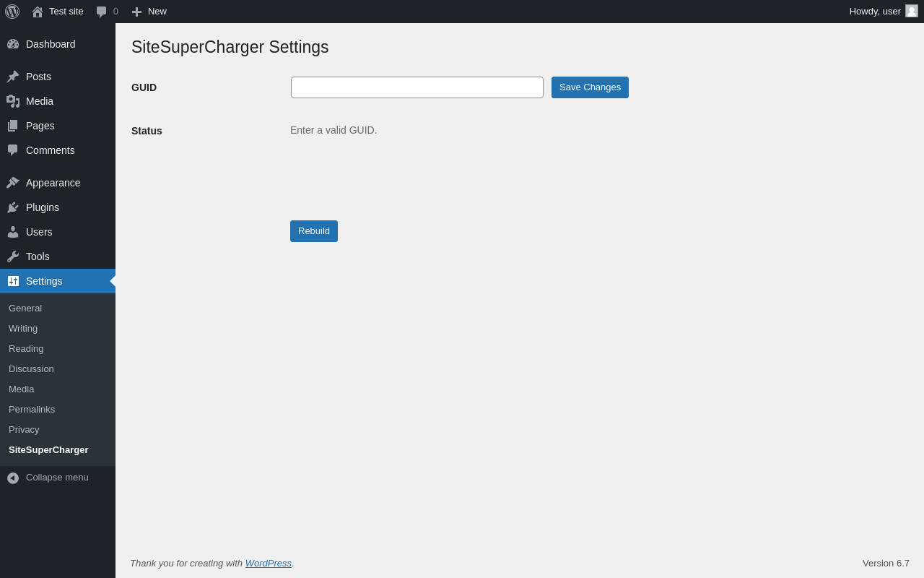Image resolution: width=924 pixels, height=578 pixels.
Task: Open the Posts menu
Action: coord(58,77)
